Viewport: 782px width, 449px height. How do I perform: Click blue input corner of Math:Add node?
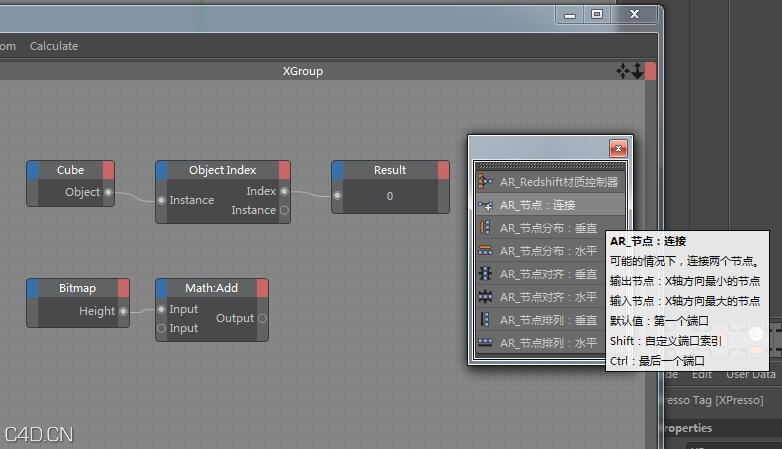[x=162, y=288]
